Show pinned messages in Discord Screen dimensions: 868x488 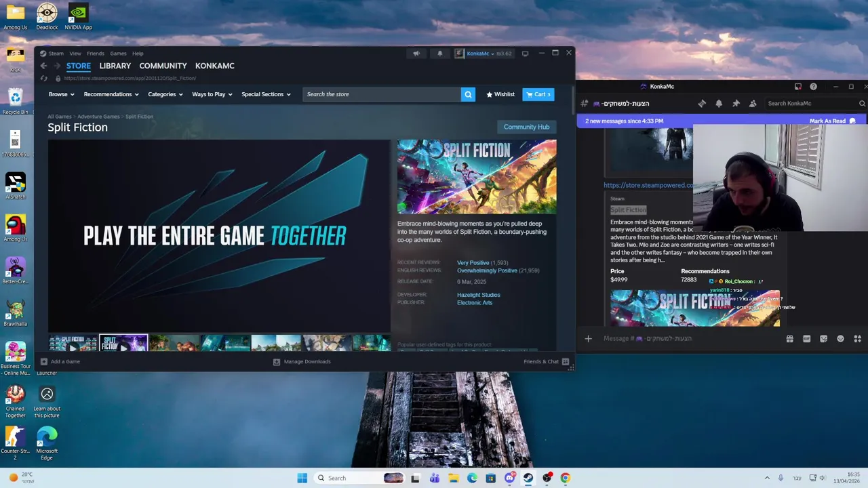pos(736,104)
